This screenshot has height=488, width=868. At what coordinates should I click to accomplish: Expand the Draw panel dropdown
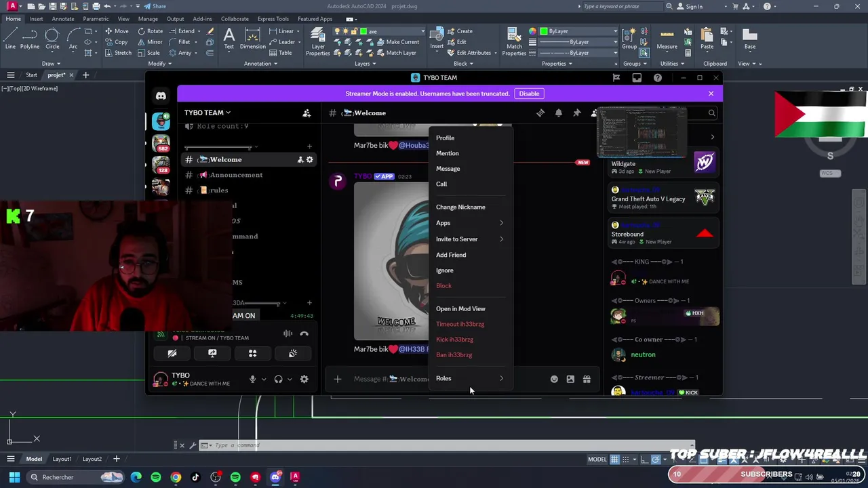(51, 64)
